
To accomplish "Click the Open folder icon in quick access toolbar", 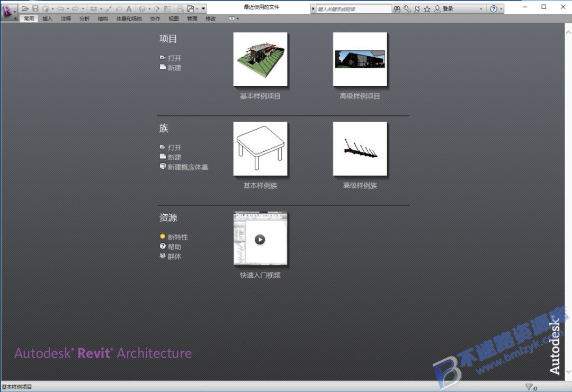I will (x=25, y=8).
